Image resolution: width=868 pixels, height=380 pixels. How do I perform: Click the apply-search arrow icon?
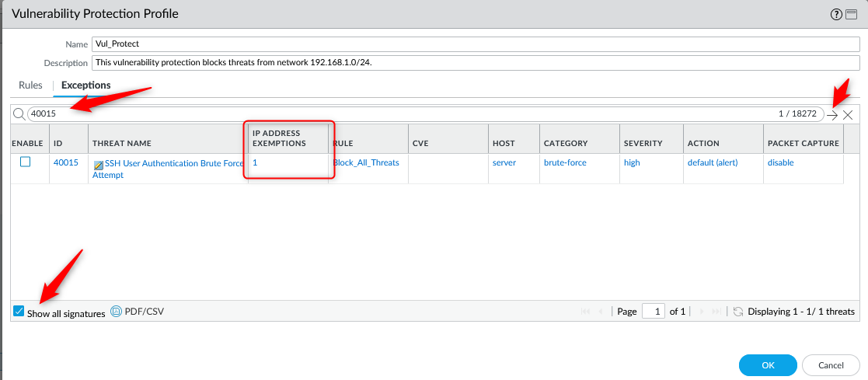point(832,115)
